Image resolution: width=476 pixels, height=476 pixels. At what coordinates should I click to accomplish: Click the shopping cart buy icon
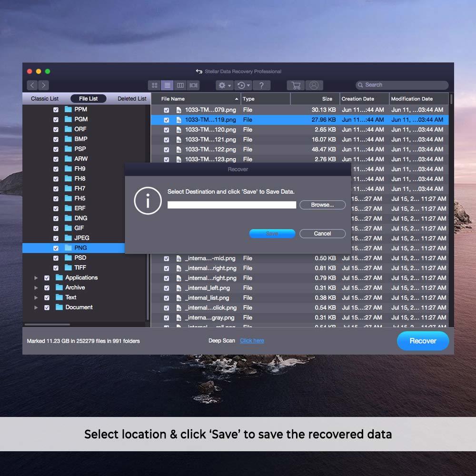tap(296, 85)
